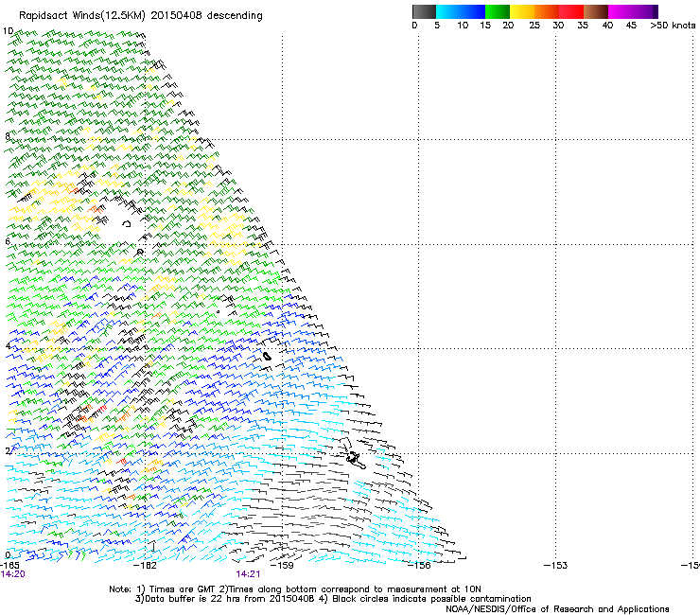The height and width of the screenshot is (615, 700).
Task: Click the red 30-35 knots color segment
Action: 571,11
